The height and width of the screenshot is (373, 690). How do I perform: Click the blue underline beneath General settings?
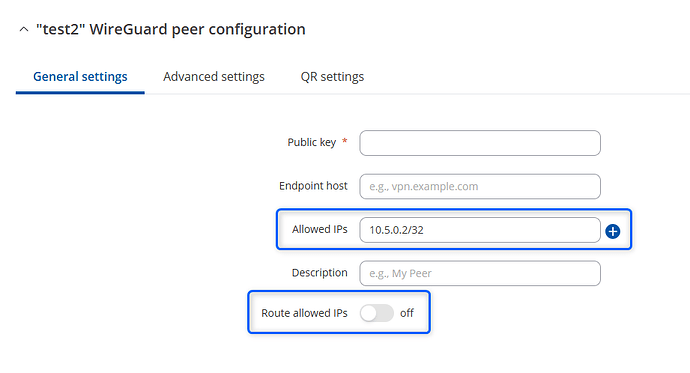pos(80,92)
